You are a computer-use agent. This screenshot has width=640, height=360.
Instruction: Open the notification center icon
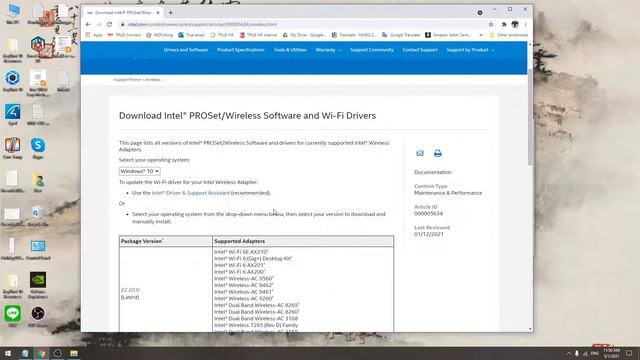click(629, 353)
